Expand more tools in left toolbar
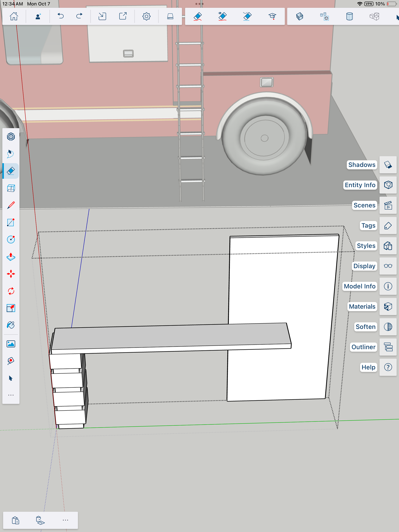The image size is (399, 532). coord(11,395)
